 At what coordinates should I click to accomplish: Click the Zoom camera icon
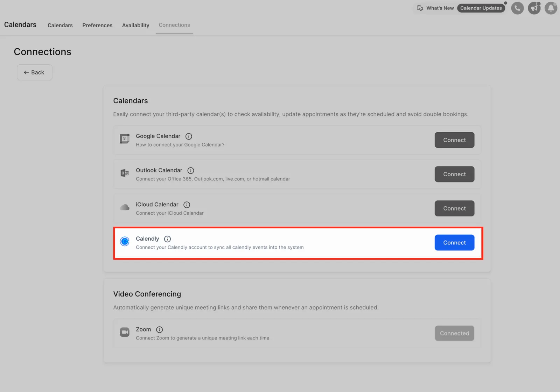[x=125, y=332]
